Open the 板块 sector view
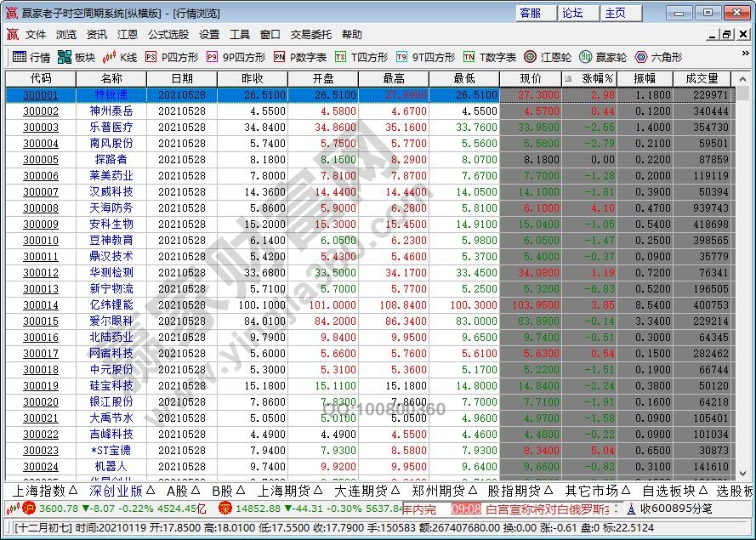The height and width of the screenshot is (540, 756). click(77, 57)
